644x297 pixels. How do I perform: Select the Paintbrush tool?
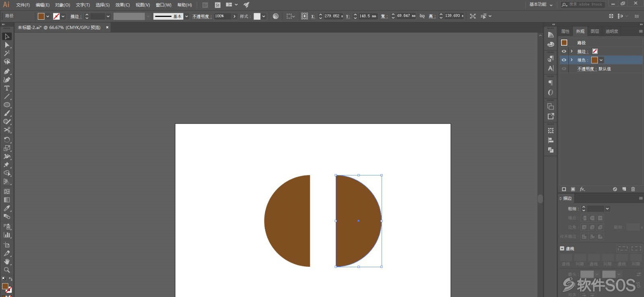(7, 113)
